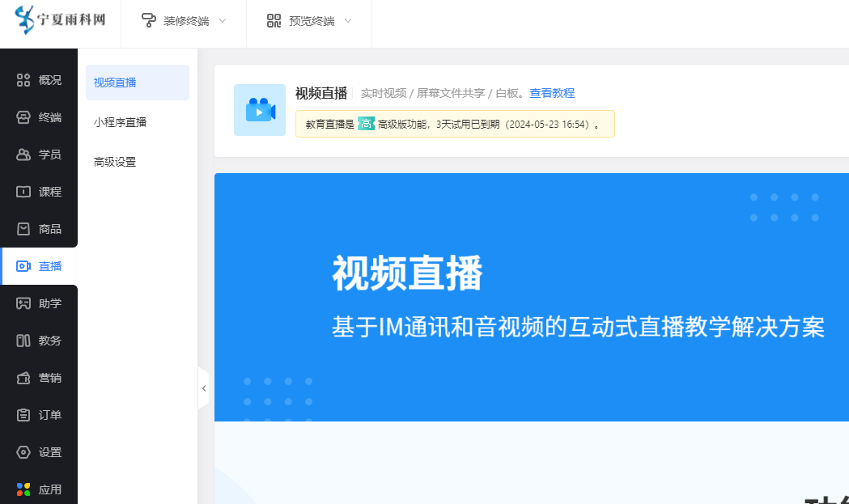Click the 装修终端 paint roller icon
Viewport: 849px width, 504px height.
(148, 20)
